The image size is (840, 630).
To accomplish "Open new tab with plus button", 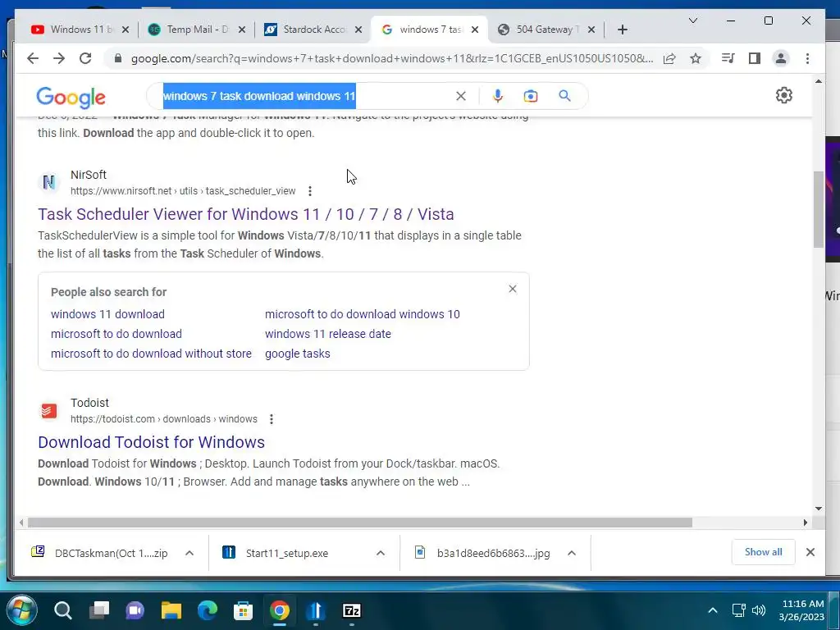I will [x=622, y=30].
